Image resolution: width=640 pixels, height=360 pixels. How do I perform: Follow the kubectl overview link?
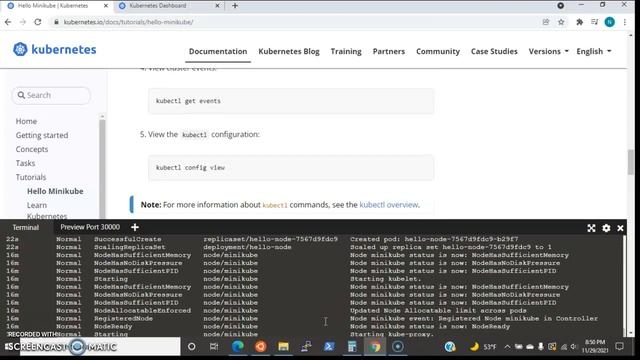pos(389,205)
